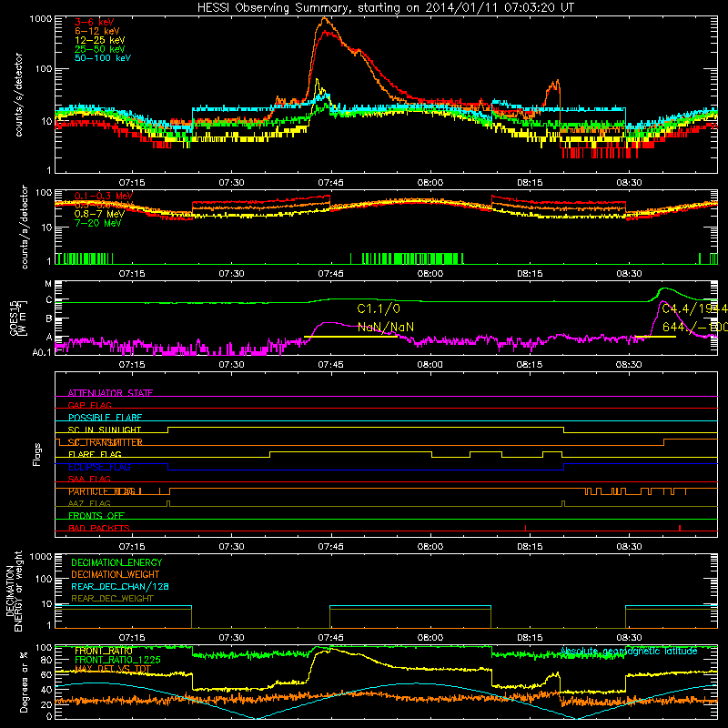Select the 6-12 keV legend label
728x728 pixels.
point(97,31)
